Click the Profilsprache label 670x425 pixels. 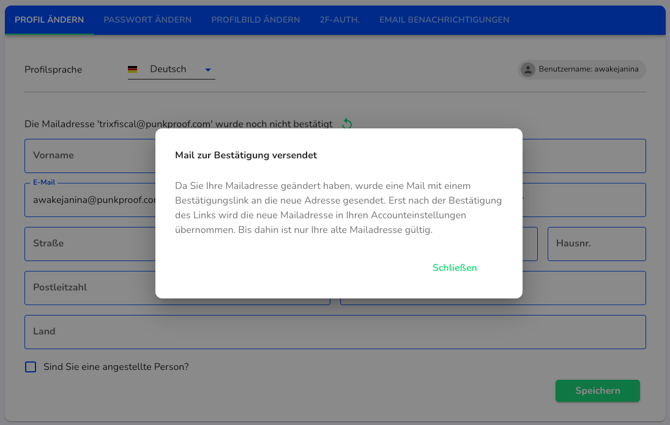[53, 70]
